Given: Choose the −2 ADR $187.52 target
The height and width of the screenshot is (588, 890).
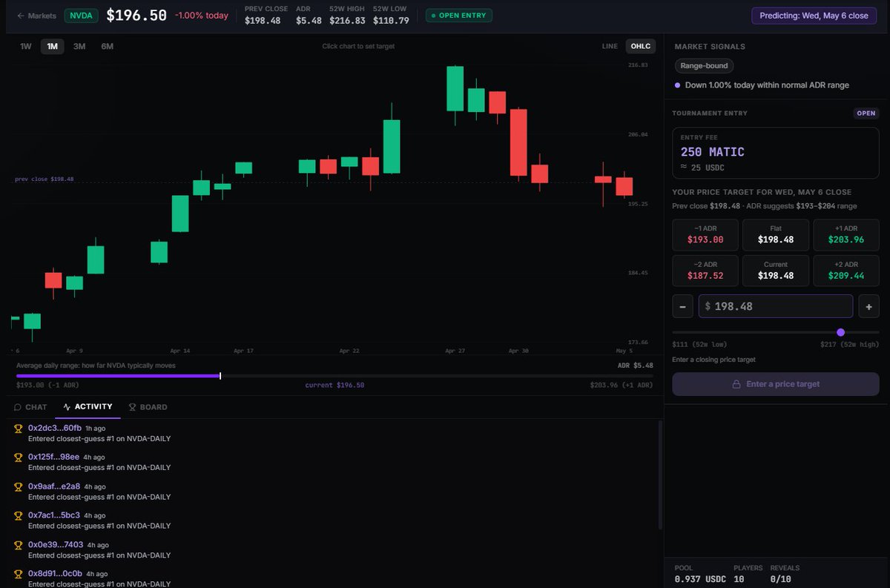Looking at the screenshot, I should coord(705,271).
